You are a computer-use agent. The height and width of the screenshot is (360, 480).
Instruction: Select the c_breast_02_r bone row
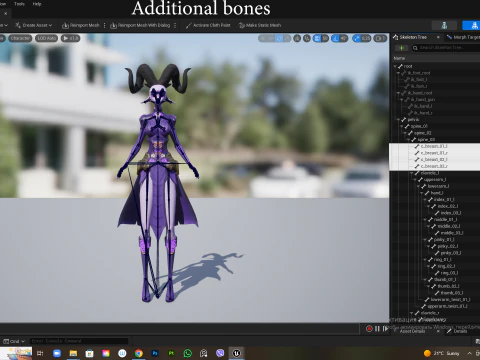point(434,166)
